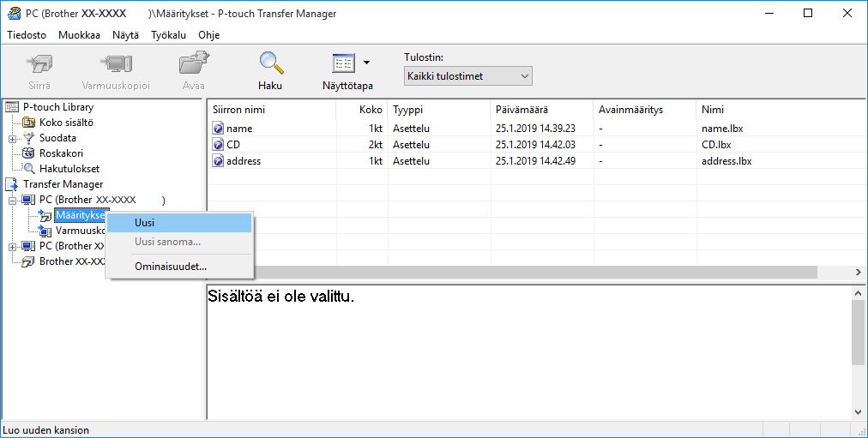
Task: Click the Koko sisältö folder icon
Action: click(29, 123)
